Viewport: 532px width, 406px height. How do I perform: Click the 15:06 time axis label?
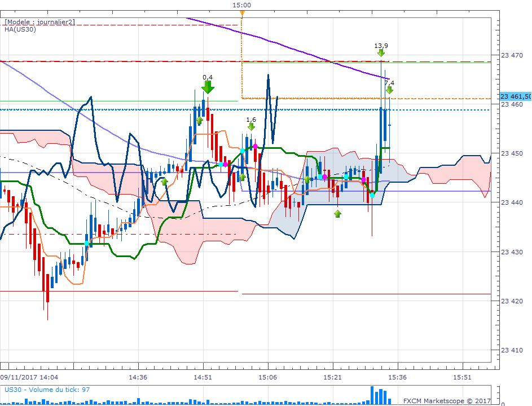tap(268, 377)
